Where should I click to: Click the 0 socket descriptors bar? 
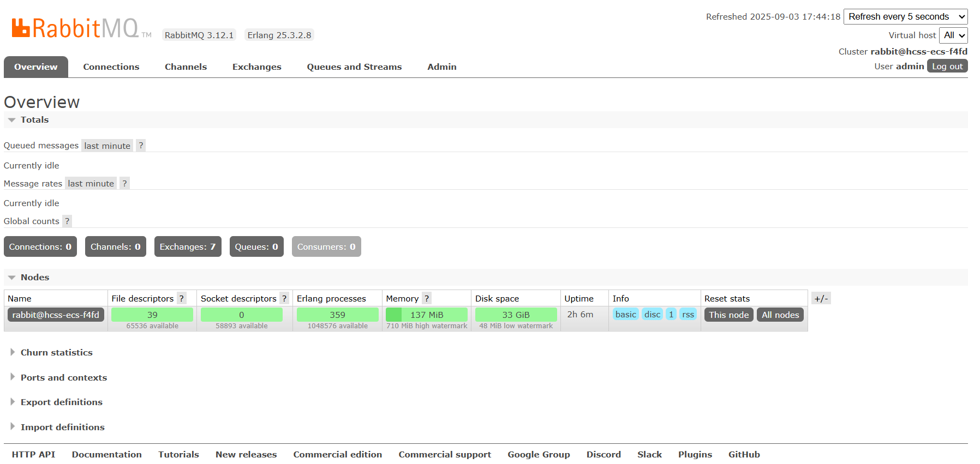[x=242, y=315]
